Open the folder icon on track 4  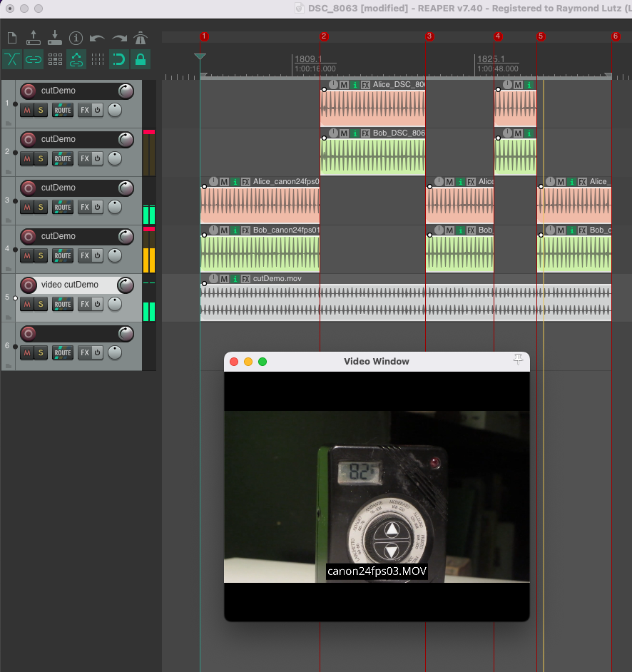(x=9, y=269)
